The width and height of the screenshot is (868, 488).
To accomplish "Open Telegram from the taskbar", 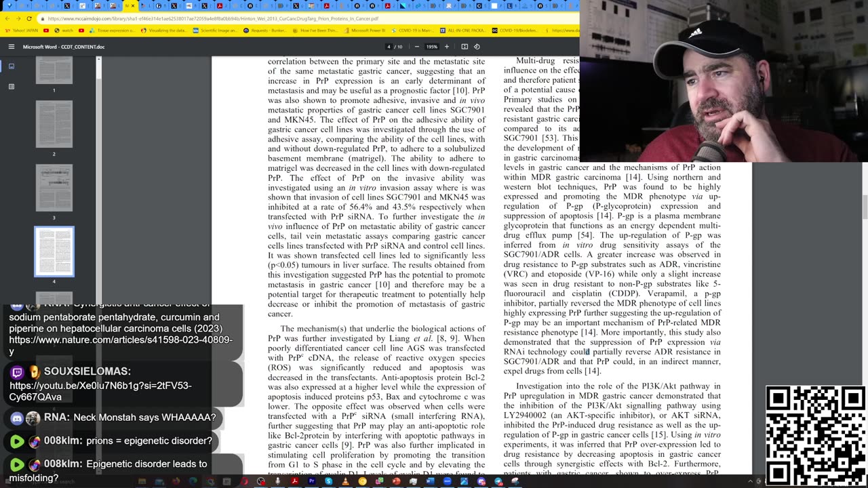I will [x=498, y=481].
